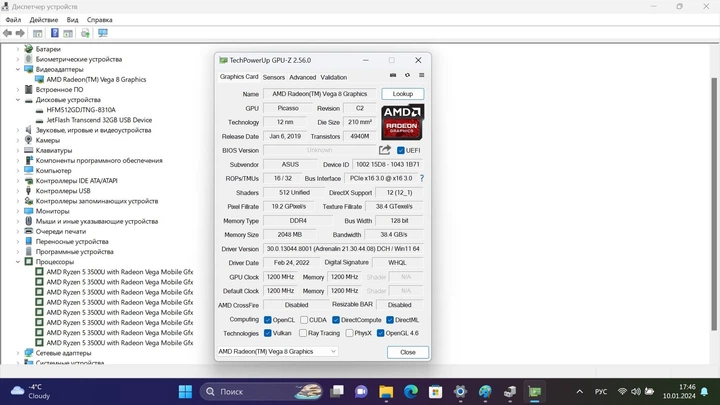Select the HFM512GDJTNG-8310A disk device

(81, 110)
